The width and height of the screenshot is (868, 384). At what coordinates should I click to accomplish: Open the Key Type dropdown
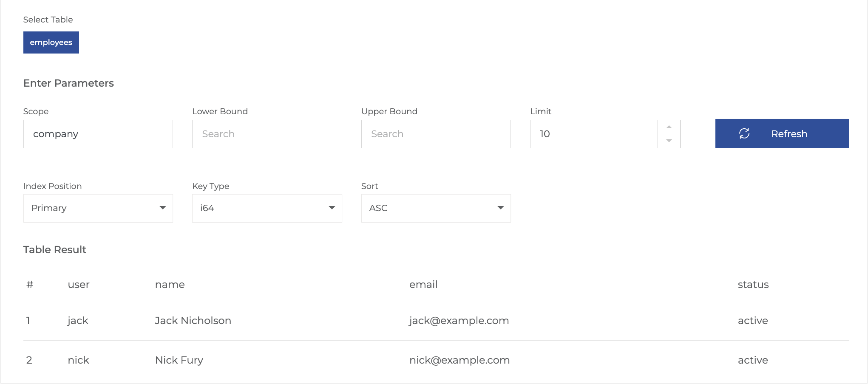point(267,208)
